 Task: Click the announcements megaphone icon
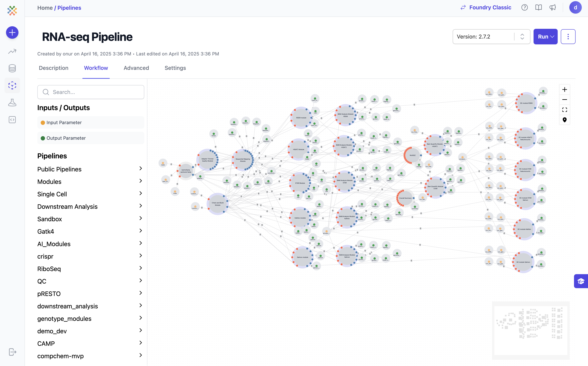[552, 8]
